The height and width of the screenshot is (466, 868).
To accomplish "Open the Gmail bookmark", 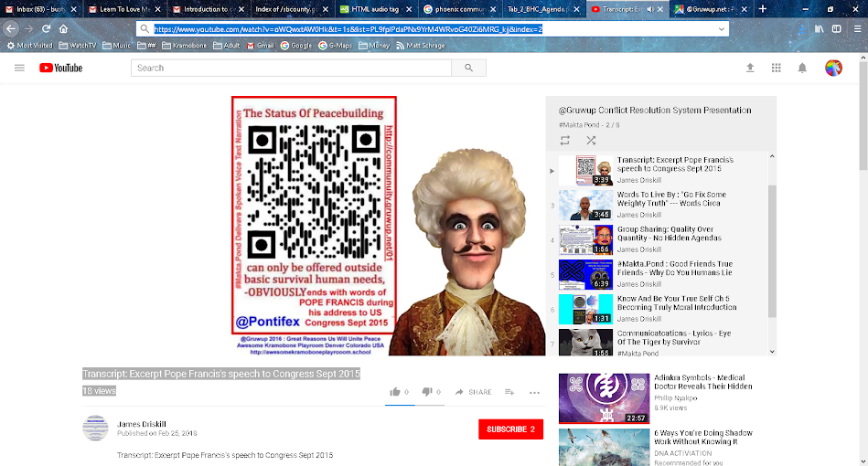I will click(260, 46).
